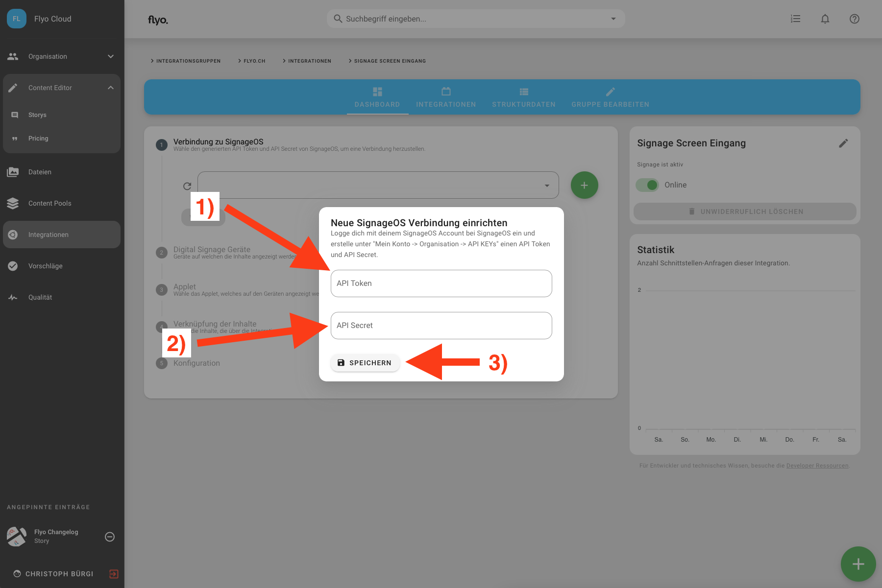
Task: Open Pricing under Content Editor
Action: [62, 138]
